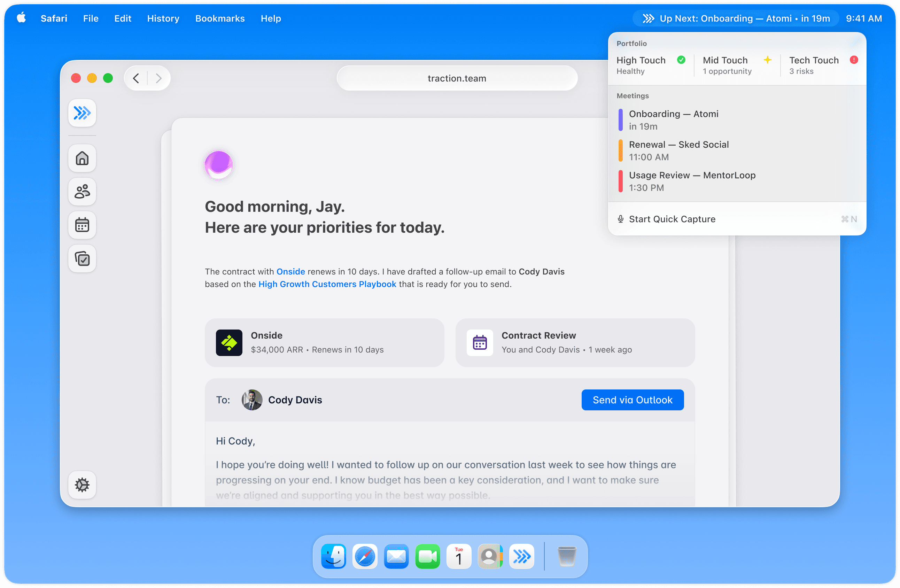Click the Mid Touch opportunity sparkle icon
900x588 pixels.
(768, 59)
